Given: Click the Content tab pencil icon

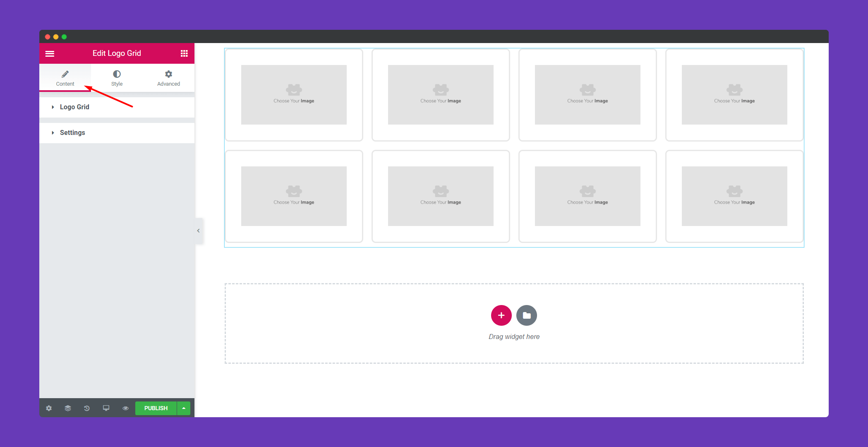Looking at the screenshot, I should point(65,72).
